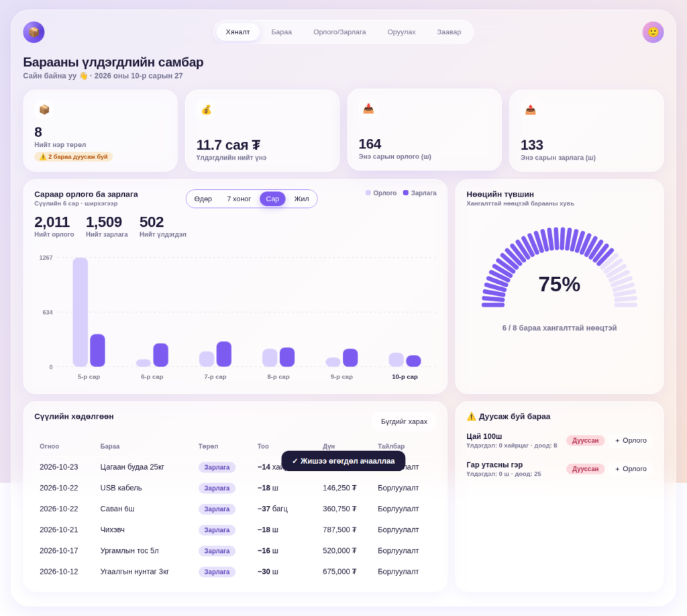This screenshot has height=616, width=687.
Task: Click the tall Орлого bar for 5-р сар
Action: [81, 312]
